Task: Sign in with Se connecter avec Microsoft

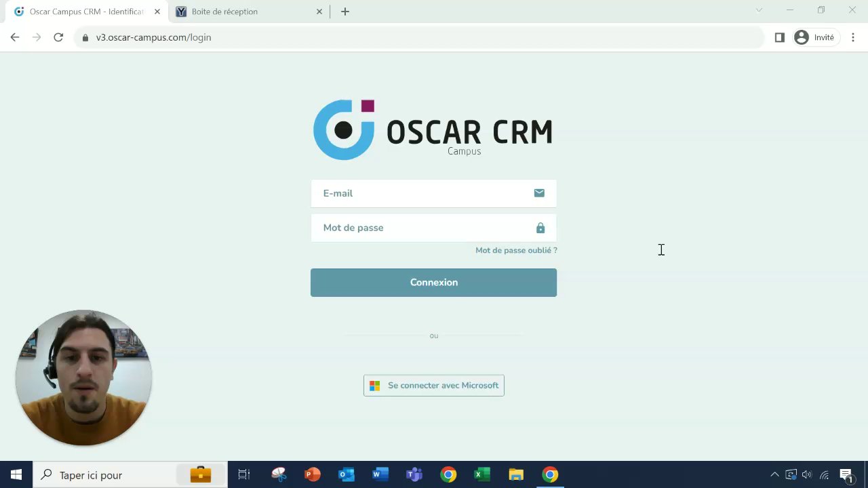Action: coord(434,386)
